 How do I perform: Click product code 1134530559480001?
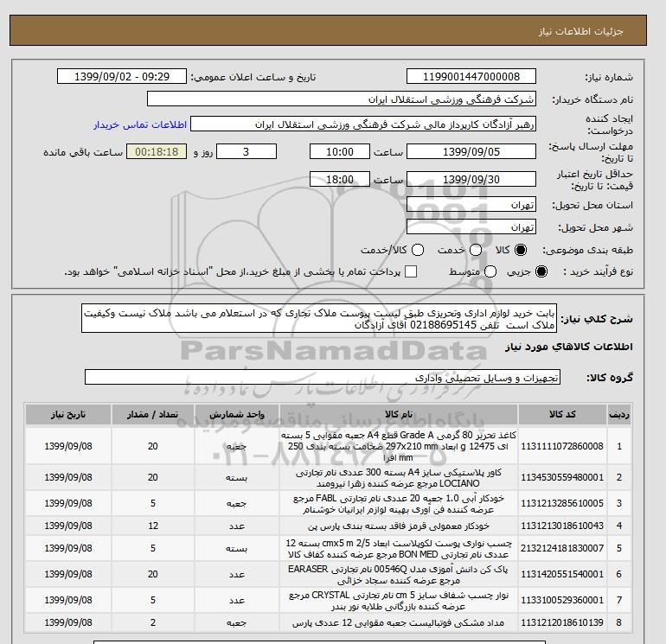pyautogui.click(x=562, y=477)
